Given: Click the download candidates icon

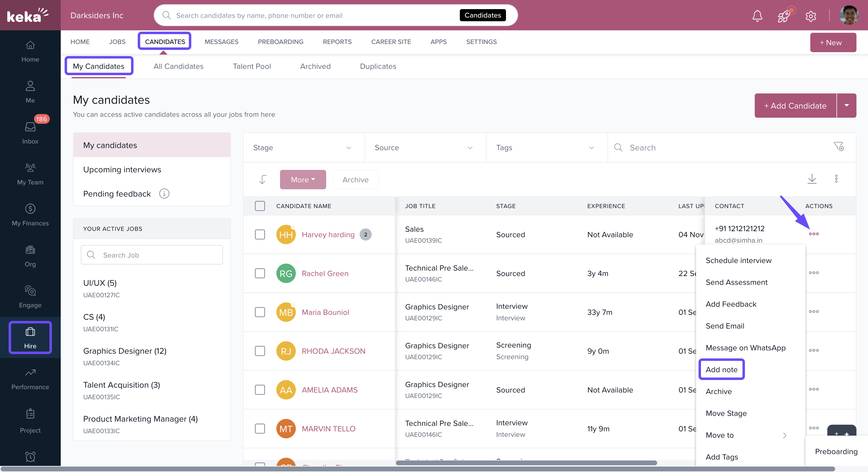Looking at the screenshot, I should point(812,179).
